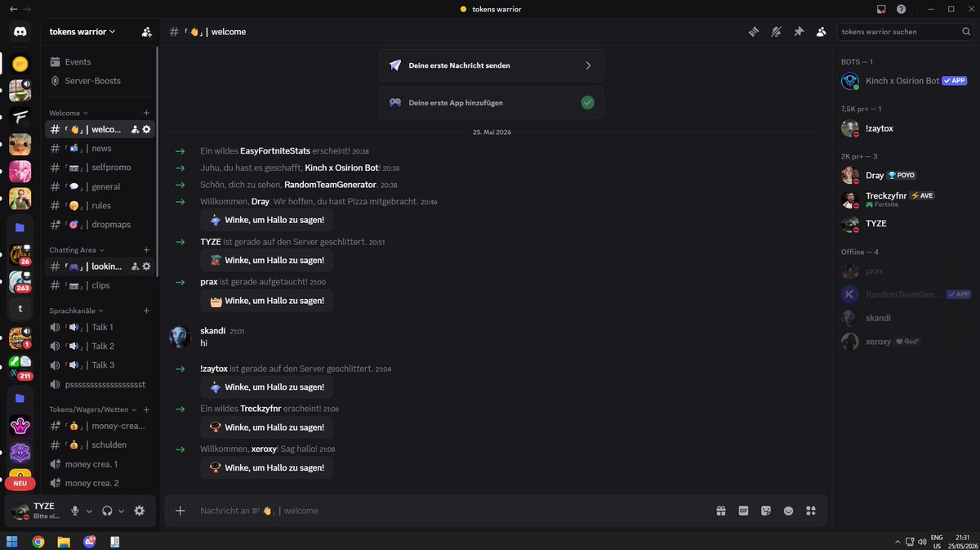Open 'Deine erste Nachricht senden' card
Screen dimensions: 980x550
point(491,65)
